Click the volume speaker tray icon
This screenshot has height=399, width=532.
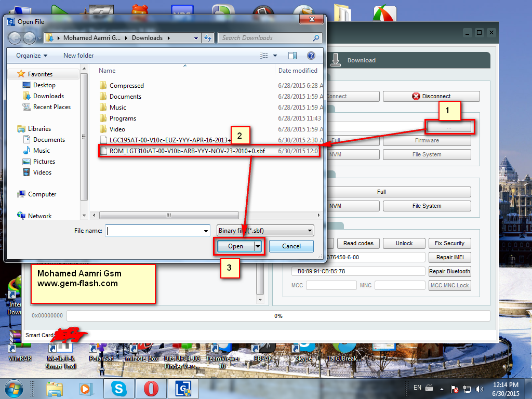(480, 389)
